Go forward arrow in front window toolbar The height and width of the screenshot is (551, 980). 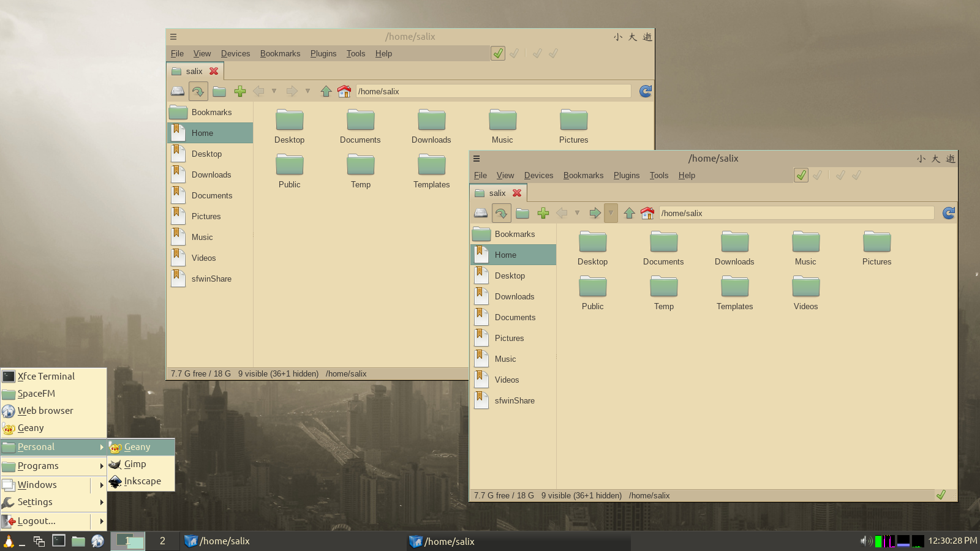[x=595, y=213]
